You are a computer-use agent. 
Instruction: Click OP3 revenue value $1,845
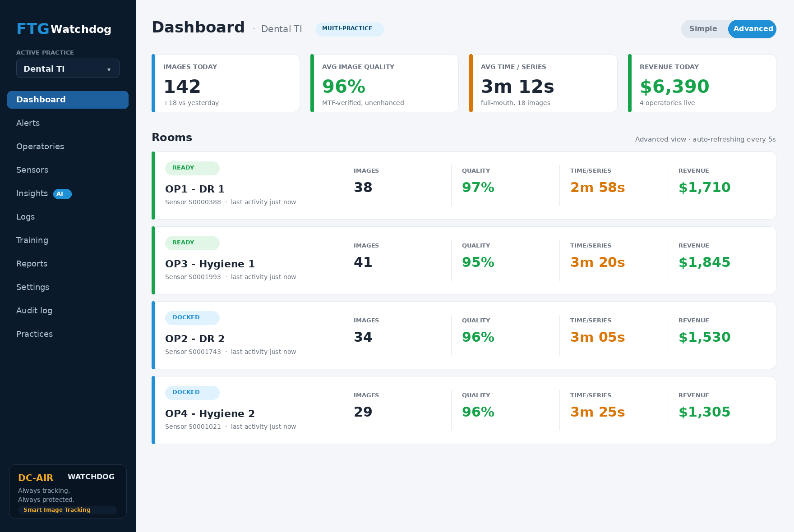pos(705,262)
